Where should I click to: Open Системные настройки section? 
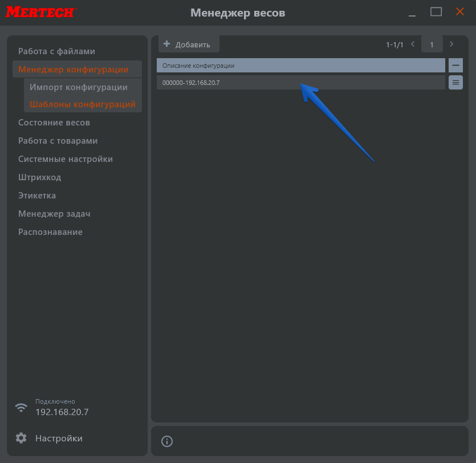click(66, 159)
